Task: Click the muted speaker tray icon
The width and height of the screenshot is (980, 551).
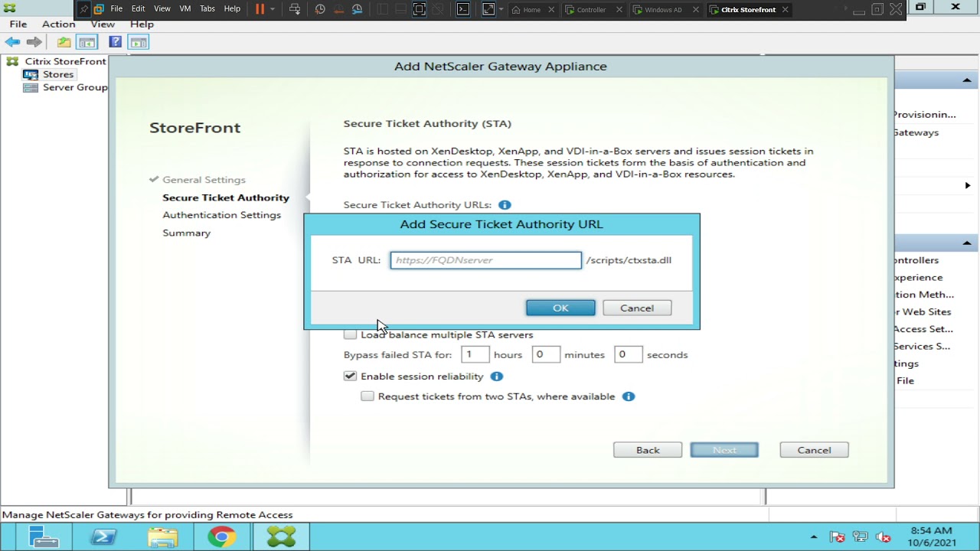Action: [x=883, y=537]
